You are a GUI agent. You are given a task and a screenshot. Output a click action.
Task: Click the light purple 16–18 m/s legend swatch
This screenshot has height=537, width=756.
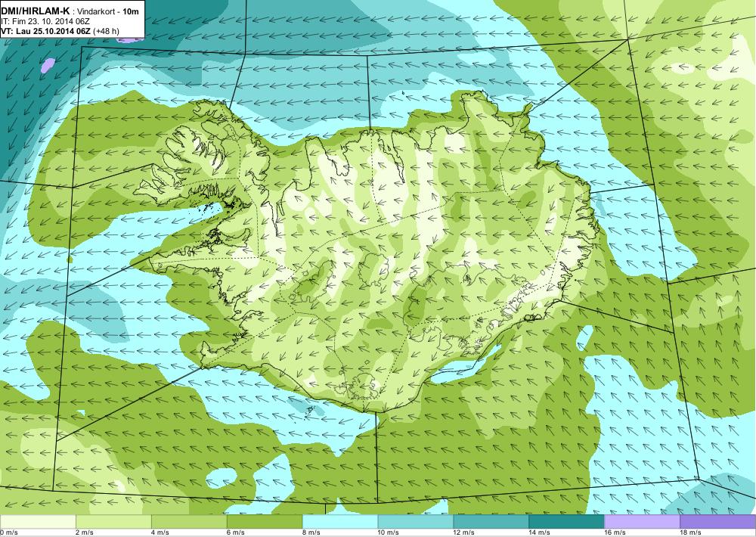pos(642,522)
